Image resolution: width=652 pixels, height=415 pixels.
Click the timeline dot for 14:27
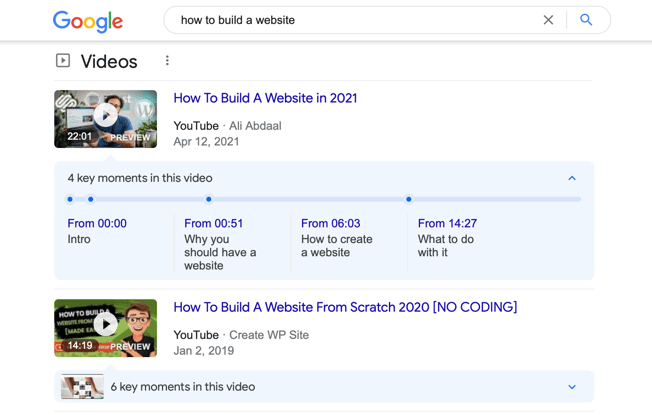(409, 199)
